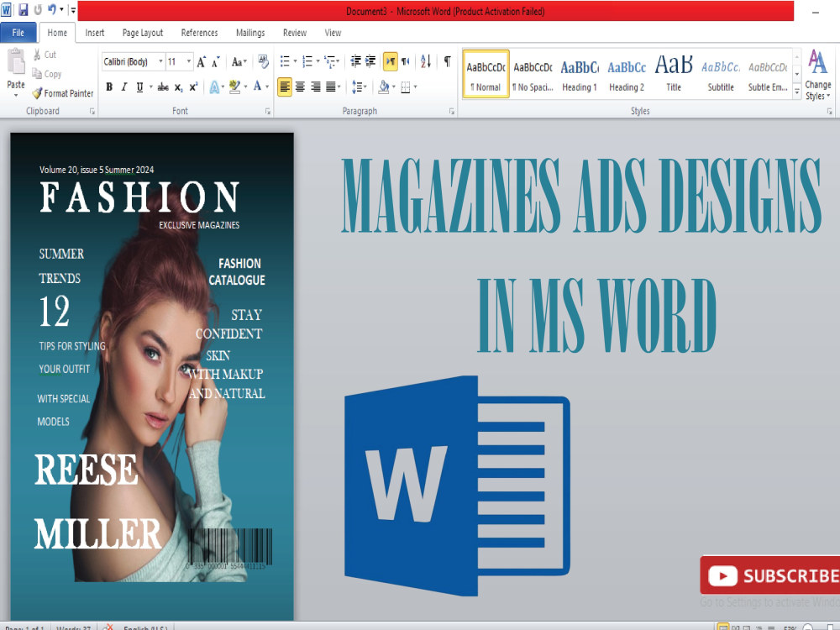840x630 pixels.
Task: Click the Bullets list icon
Action: click(285, 61)
